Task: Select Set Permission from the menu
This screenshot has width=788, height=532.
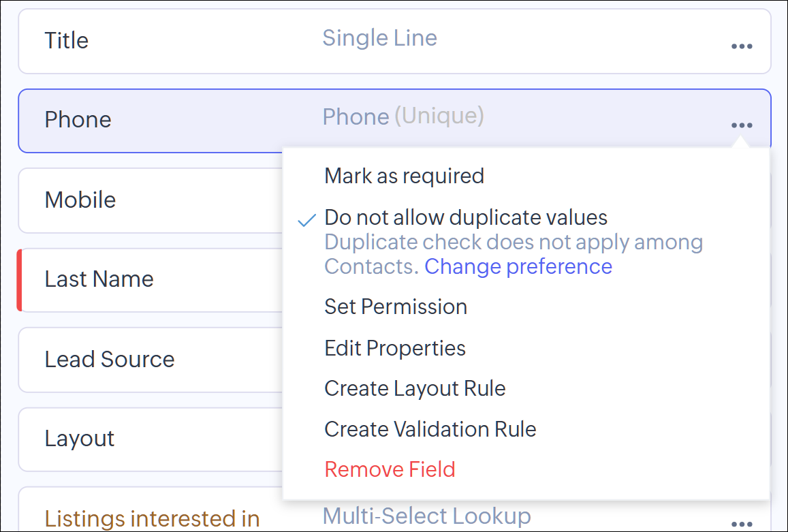Action: click(x=396, y=307)
